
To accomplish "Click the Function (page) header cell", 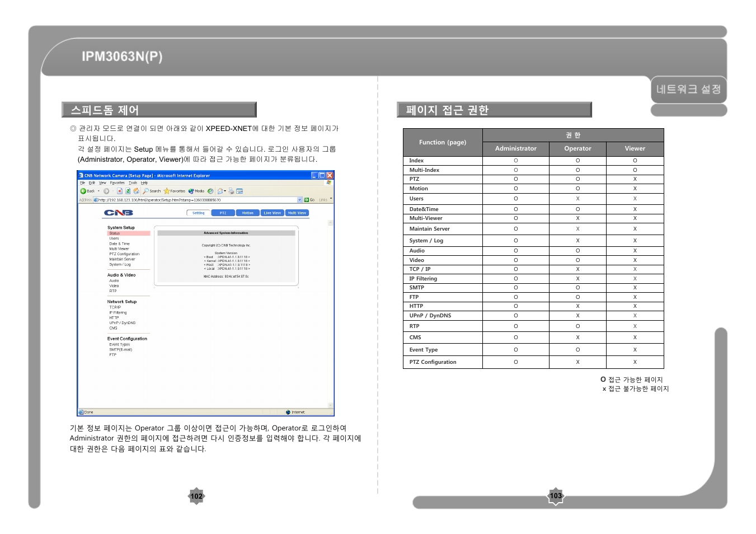I will click(443, 142).
